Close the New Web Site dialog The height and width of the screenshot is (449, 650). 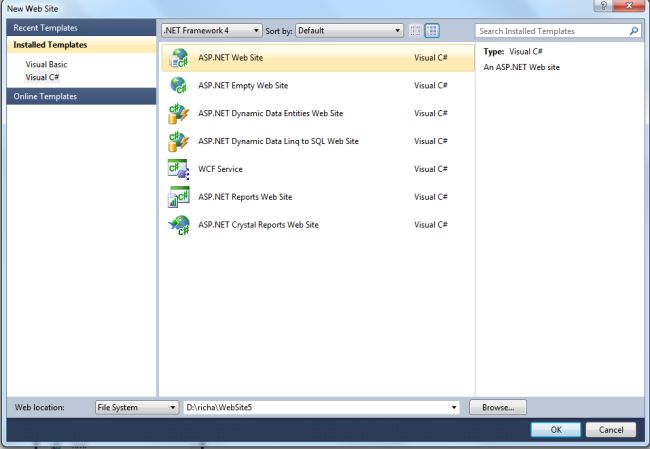click(x=629, y=6)
